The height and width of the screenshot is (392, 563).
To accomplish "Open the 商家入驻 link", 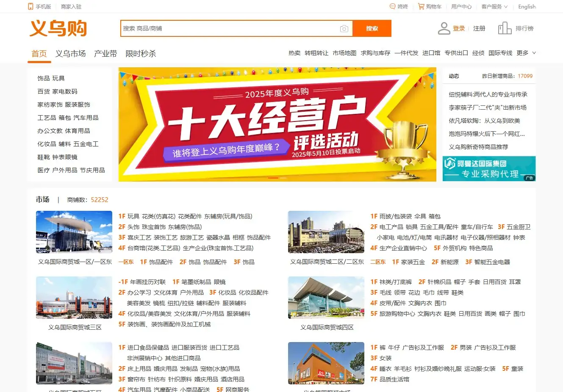I will click(71, 6).
